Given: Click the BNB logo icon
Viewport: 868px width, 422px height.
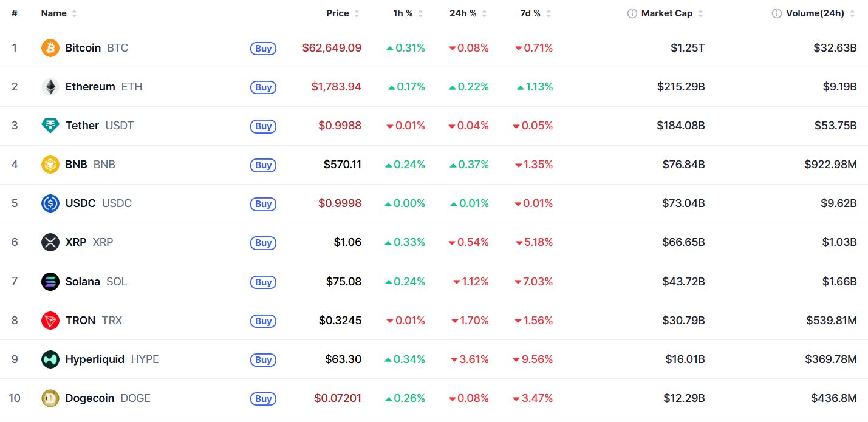Looking at the screenshot, I should (50, 165).
